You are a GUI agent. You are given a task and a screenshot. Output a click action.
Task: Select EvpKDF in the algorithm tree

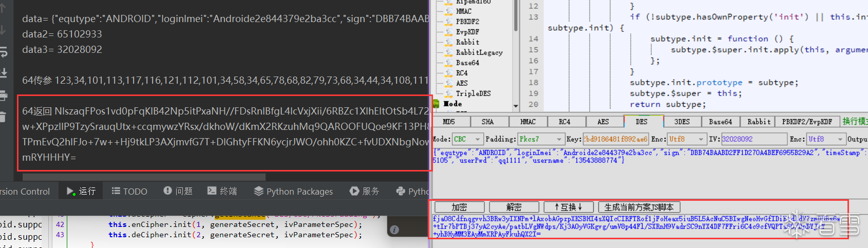(467, 32)
